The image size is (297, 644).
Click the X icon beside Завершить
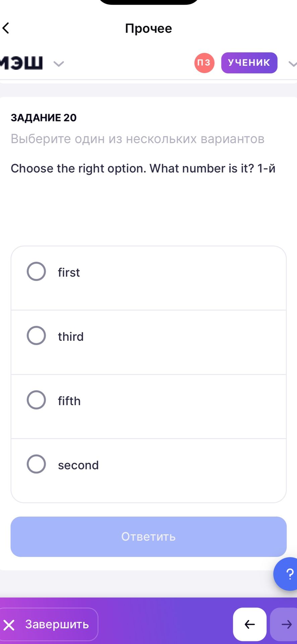click(9, 625)
